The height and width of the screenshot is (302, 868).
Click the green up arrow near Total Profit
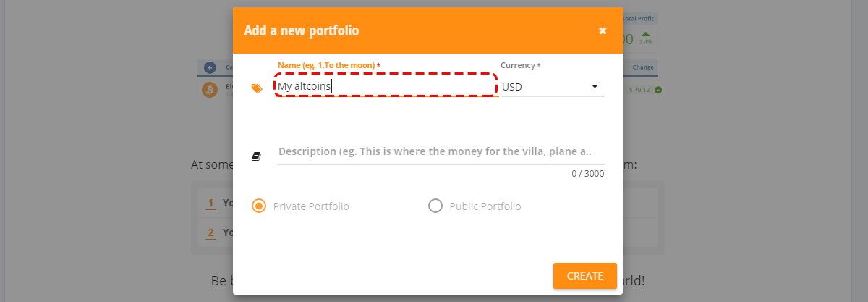coord(645,34)
